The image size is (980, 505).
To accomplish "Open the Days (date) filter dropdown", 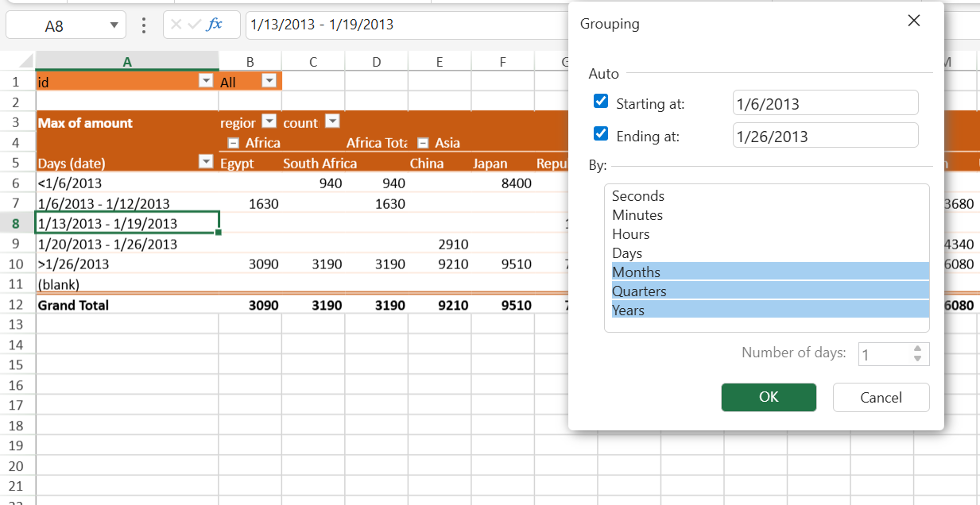I will [206, 162].
